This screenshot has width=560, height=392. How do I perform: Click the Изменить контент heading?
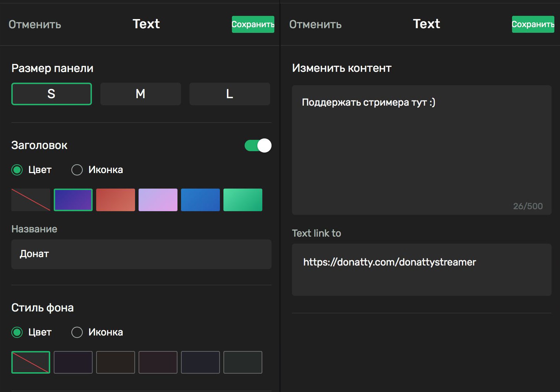click(x=342, y=68)
